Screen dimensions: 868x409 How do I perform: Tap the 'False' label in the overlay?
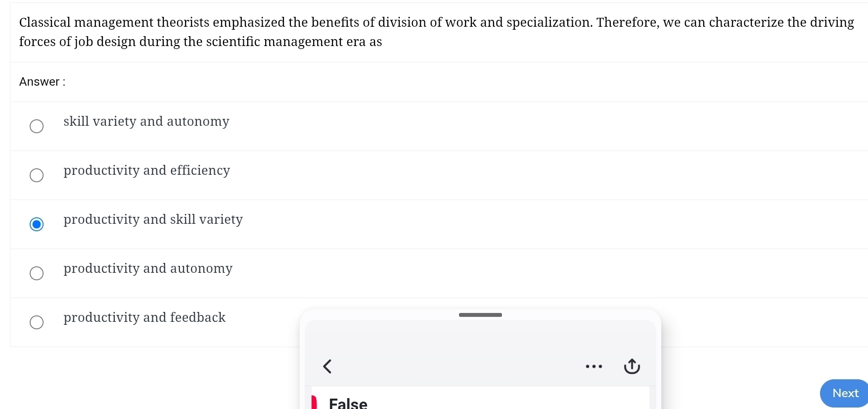click(x=348, y=402)
